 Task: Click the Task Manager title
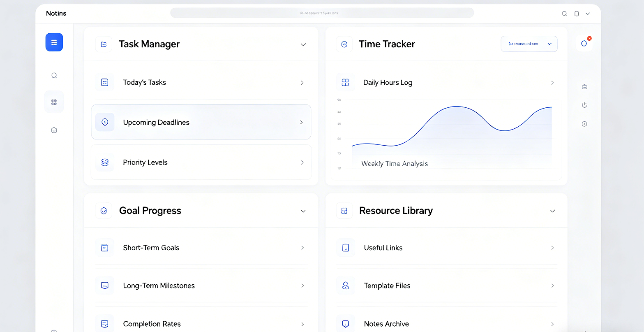click(149, 44)
